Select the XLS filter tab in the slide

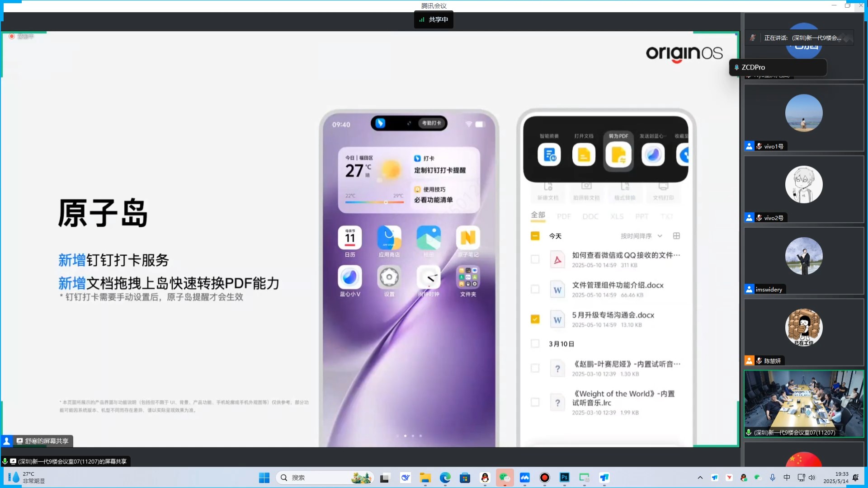pyautogui.click(x=617, y=216)
